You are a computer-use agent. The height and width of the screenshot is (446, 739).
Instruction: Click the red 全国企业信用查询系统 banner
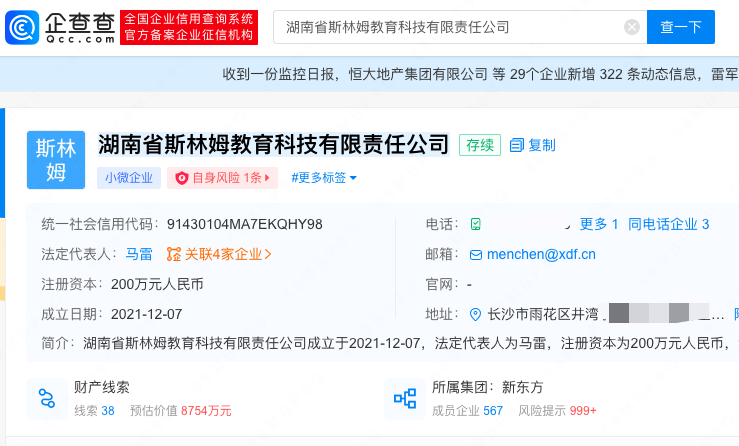pyautogui.click(x=189, y=27)
